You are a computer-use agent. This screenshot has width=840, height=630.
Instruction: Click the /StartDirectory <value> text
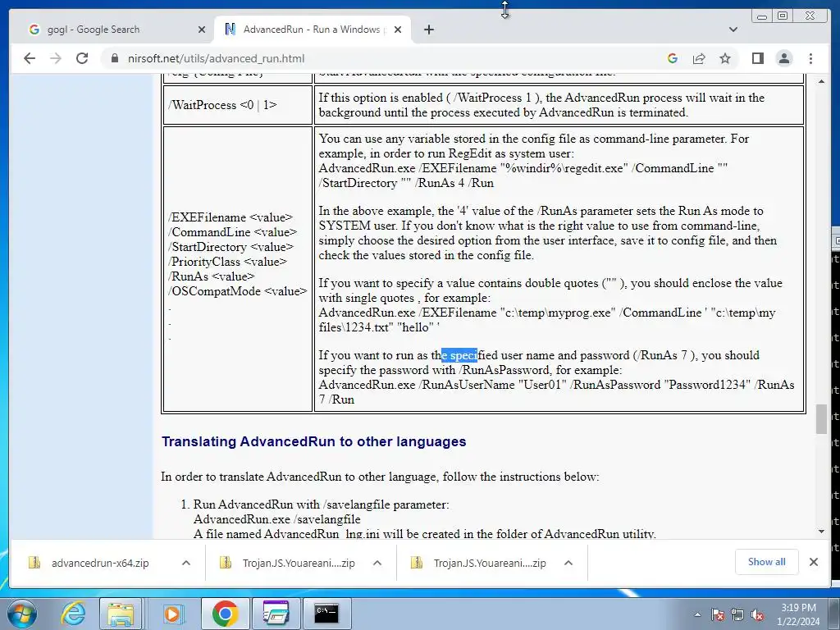tap(231, 247)
